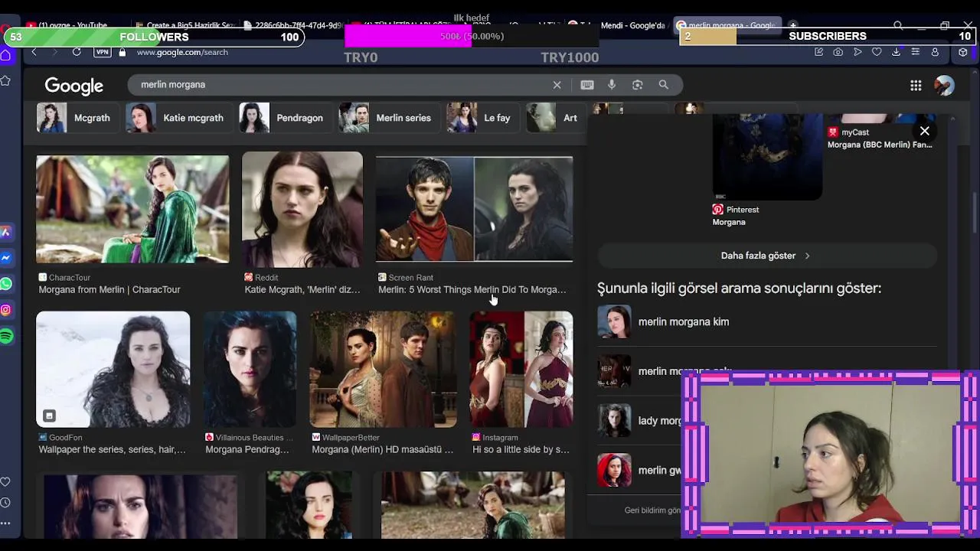Open the sidebar heart pinboards icon
The width and height of the screenshot is (980, 551).
click(5, 482)
